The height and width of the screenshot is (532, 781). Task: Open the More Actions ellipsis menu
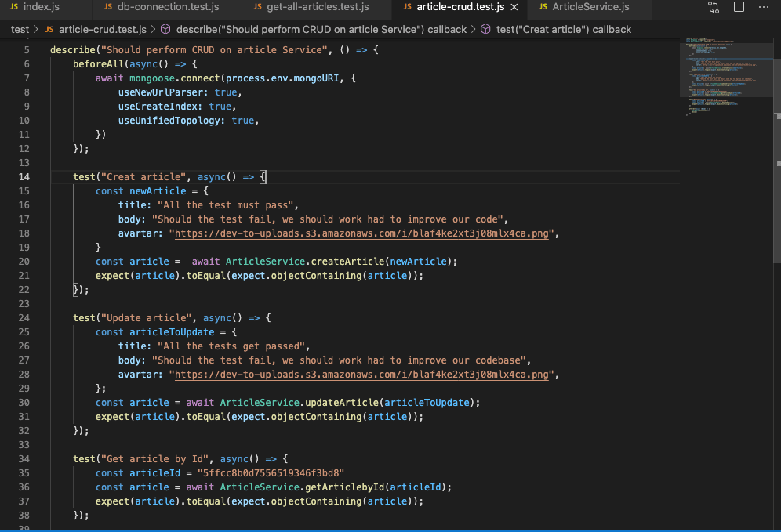(x=765, y=7)
